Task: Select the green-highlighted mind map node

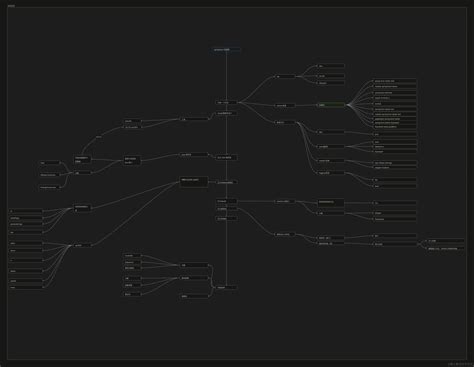Action: [331, 105]
